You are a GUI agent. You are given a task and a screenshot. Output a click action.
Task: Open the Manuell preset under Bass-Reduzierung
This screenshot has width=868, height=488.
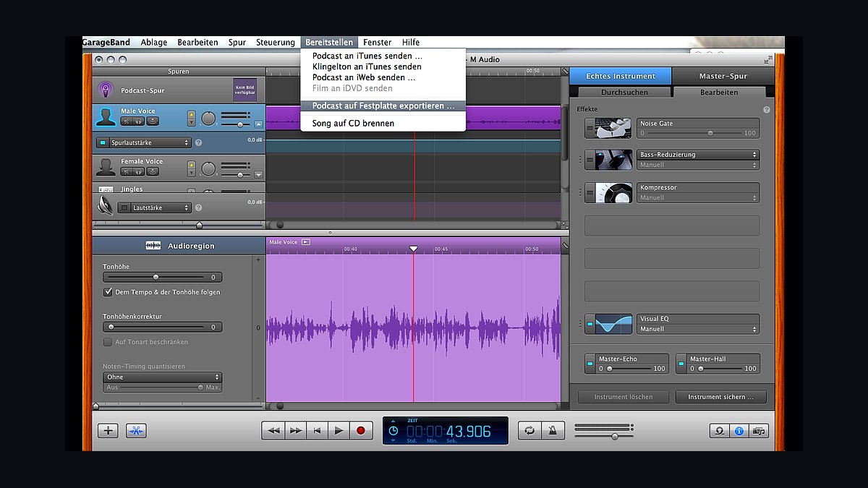coord(698,165)
